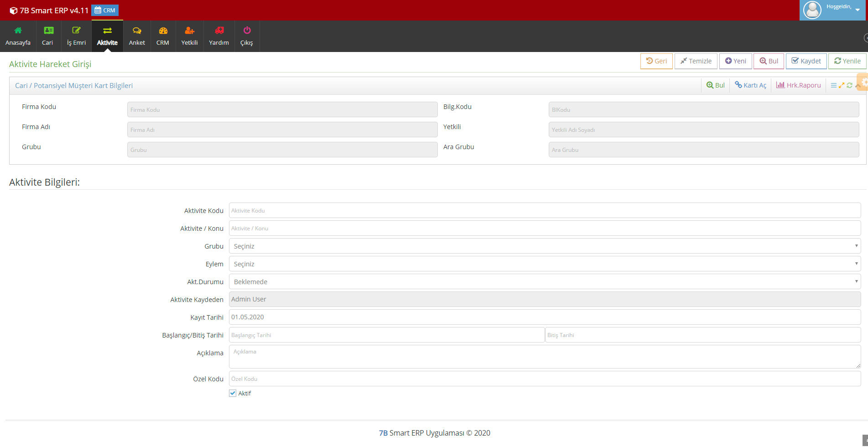Click the Cari / Potansiyel Müşteri panel title
Screen dimensions: 868x447
click(x=74, y=86)
